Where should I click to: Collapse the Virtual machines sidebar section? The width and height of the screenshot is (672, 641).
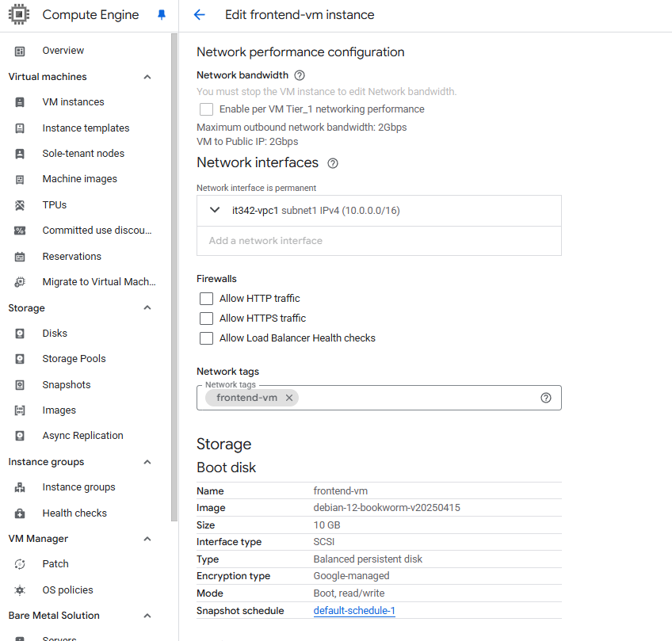147,77
